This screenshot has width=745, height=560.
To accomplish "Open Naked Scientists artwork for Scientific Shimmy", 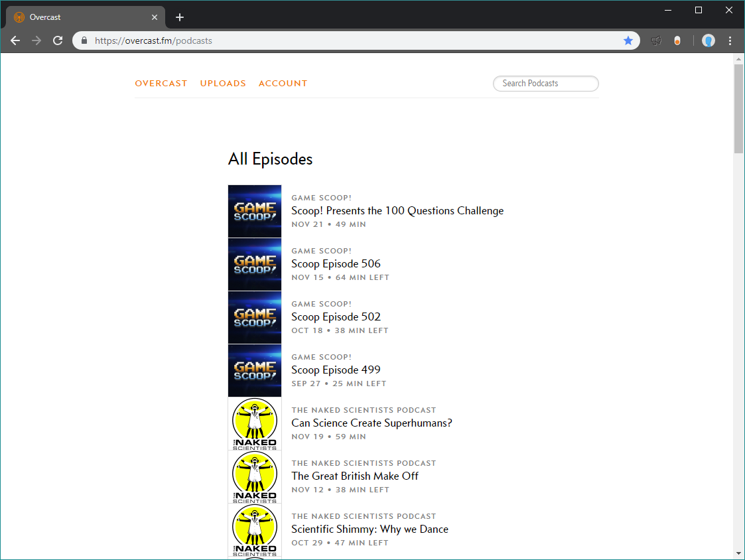I will [x=255, y=530].
